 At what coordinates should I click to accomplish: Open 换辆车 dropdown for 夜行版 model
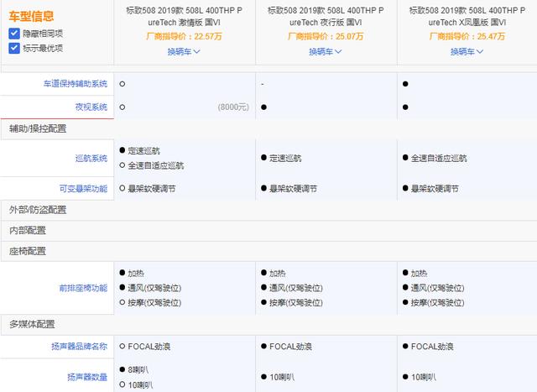click(325, 52)
